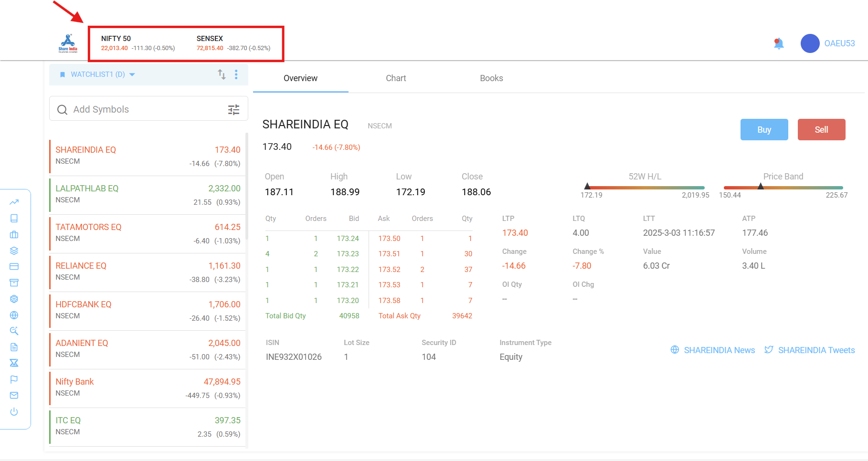Image resolution: width=868 pixels, height=461 pixels.
Task: Switch to the Books tab
Action: pos(491,78)
